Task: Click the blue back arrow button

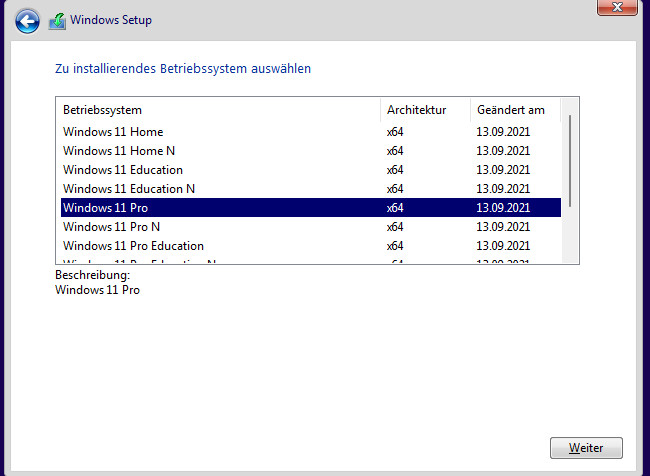Action: pyautogui.click(x=28, y=20)
